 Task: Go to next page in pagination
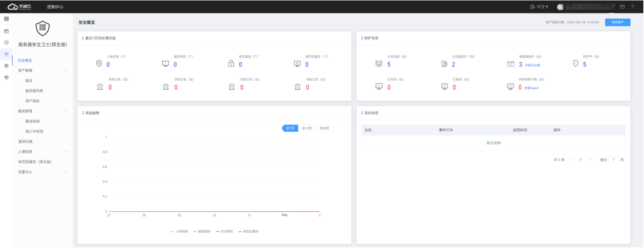pos(591,159)
